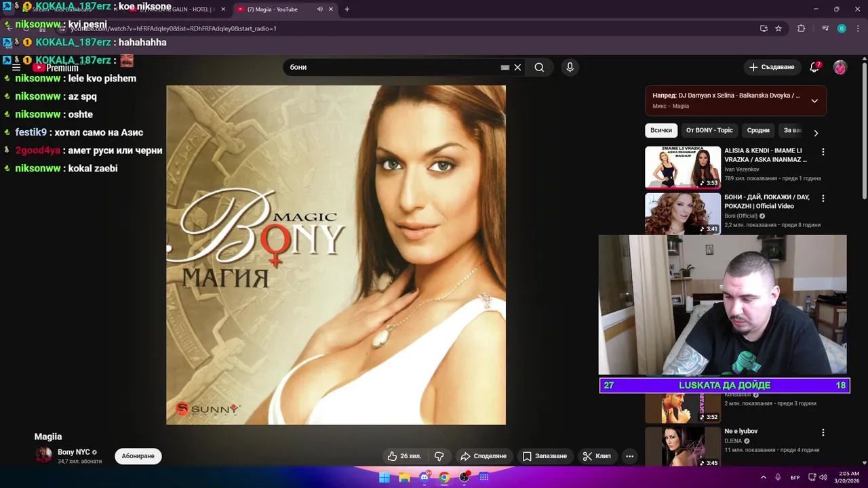
Task: Open options menu for Ne e lyubov video
Action: (823, 432)
